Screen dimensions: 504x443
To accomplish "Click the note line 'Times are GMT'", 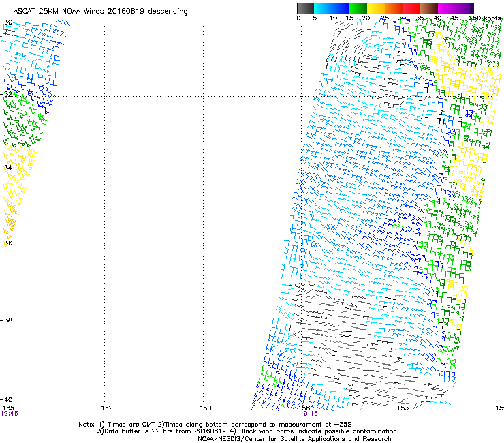I will click(x=131, y=425).
